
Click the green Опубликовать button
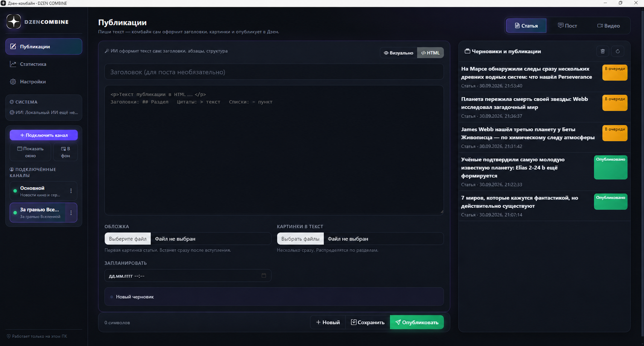417,322
